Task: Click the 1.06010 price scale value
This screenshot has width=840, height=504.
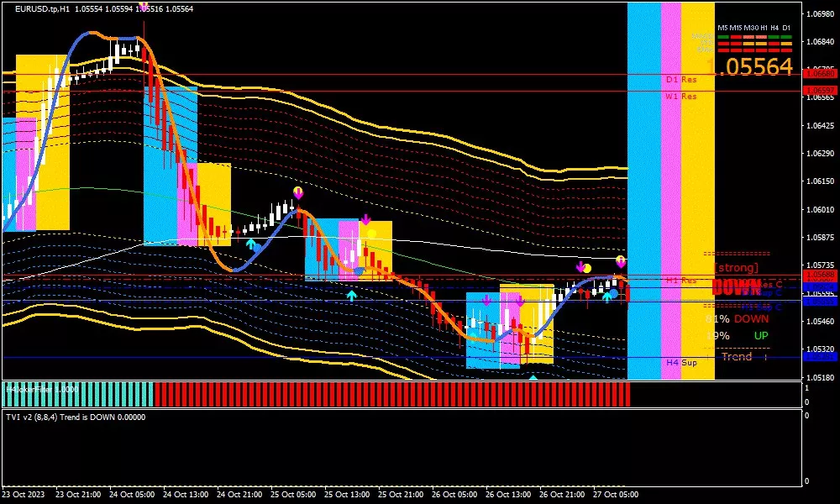Action: [x=820, y=209]
